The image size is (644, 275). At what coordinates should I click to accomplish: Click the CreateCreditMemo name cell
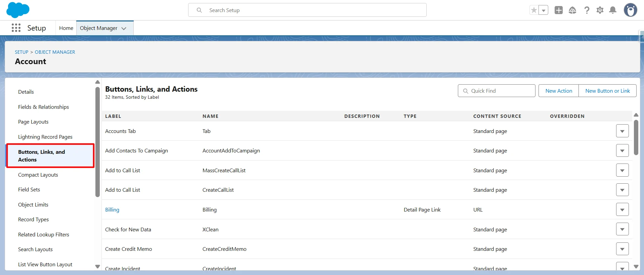[224, 249]
